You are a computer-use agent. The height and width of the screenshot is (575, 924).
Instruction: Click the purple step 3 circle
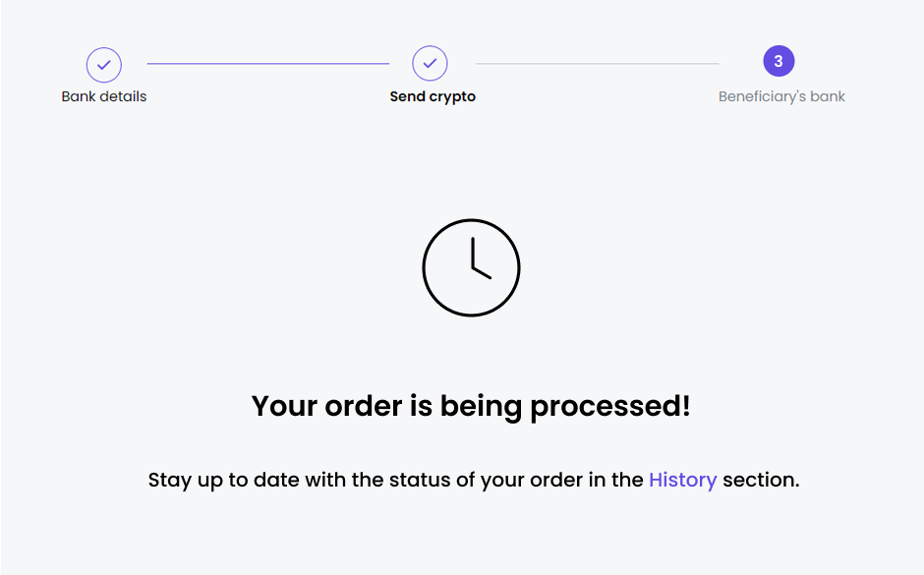click(x=779, y=61)
